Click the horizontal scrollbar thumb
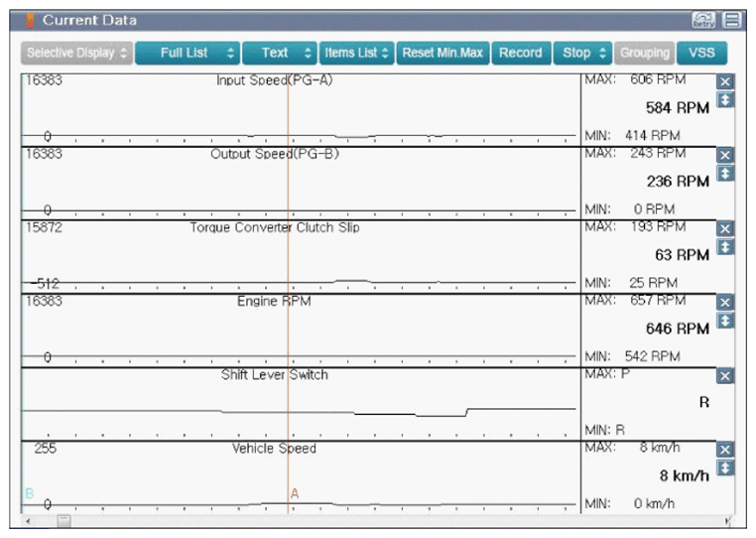This screenshot has height=538, width=756. [x=63, y=521]
